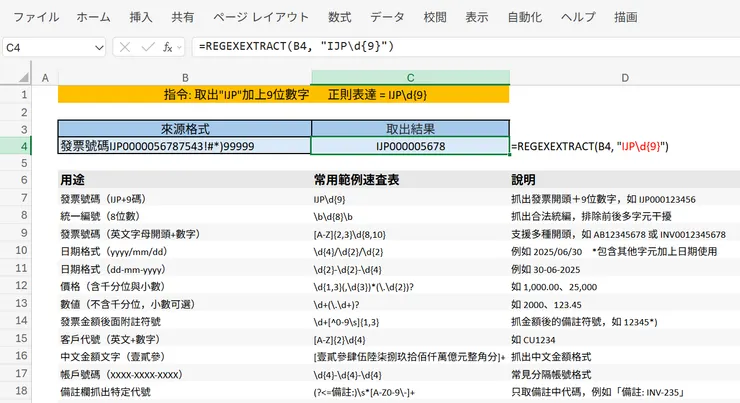Select column A header
This screenshot has height=403, width=740.
(45, 78)
